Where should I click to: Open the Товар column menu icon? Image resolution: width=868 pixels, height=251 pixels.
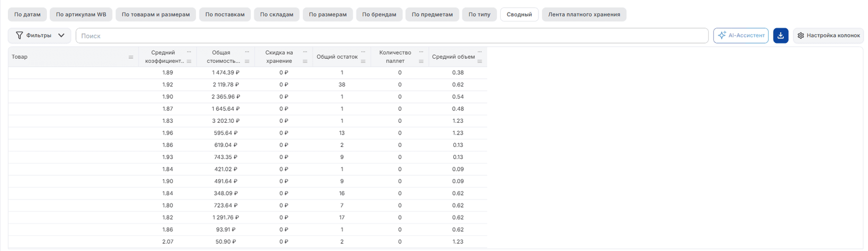(x=131, y=57)
